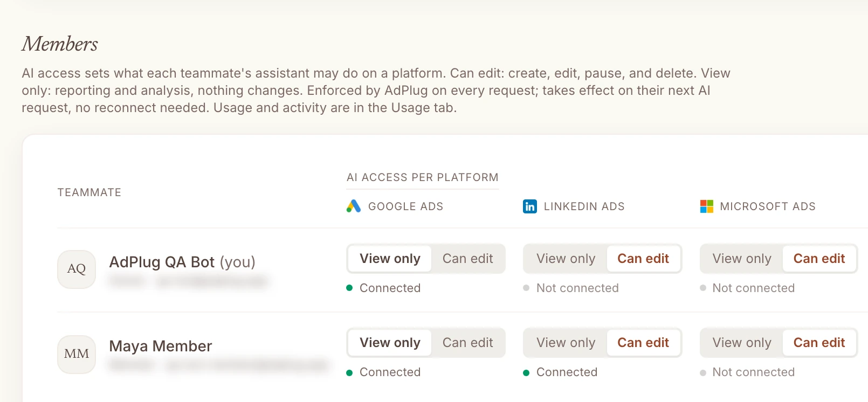This screenshot has width=868, height=402.
Task: Set Maya Member Microsoft Ads to Can edit
Action: click(x=819, y=343)
